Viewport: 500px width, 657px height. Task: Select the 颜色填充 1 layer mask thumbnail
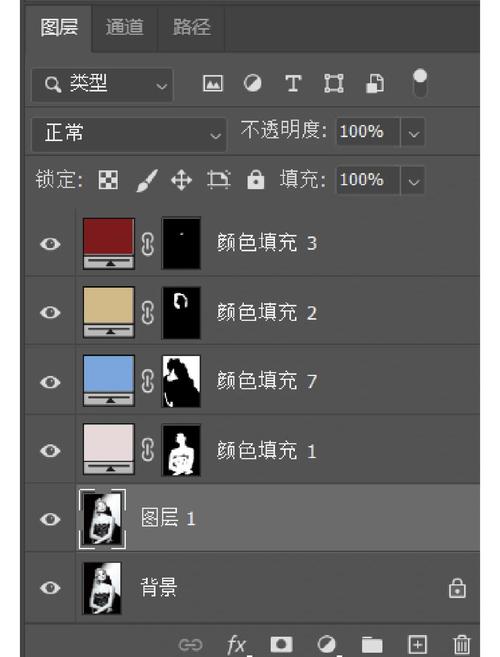[x=181, y=450]
